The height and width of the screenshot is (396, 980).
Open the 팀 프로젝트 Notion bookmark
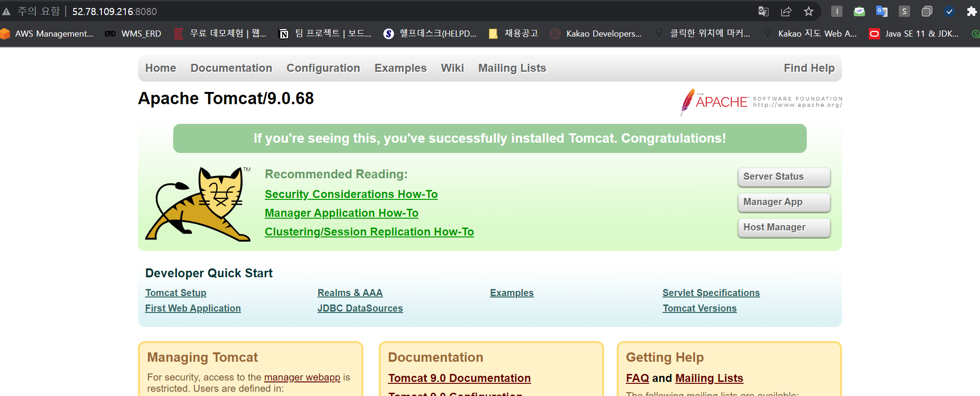pyautogui.click(x=325, y=34)
